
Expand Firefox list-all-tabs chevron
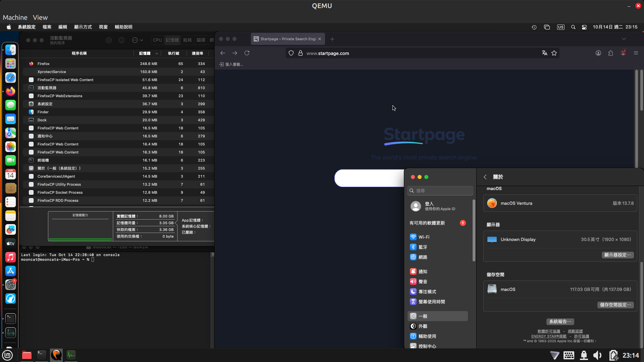[x=624, y=39]
